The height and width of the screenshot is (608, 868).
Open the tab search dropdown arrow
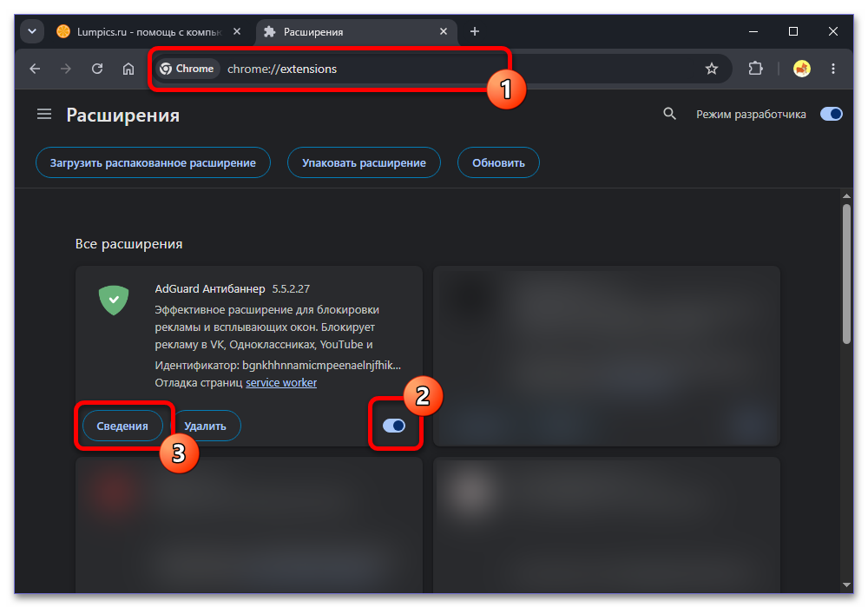coord(32,31)
